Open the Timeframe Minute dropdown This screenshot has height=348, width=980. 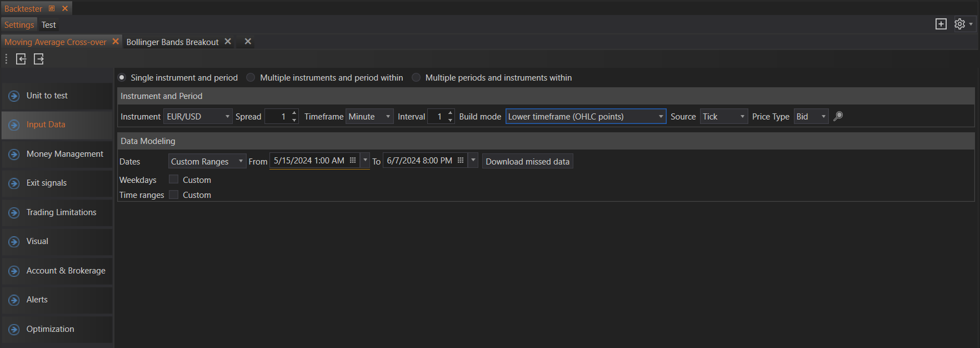coord(388,117)
